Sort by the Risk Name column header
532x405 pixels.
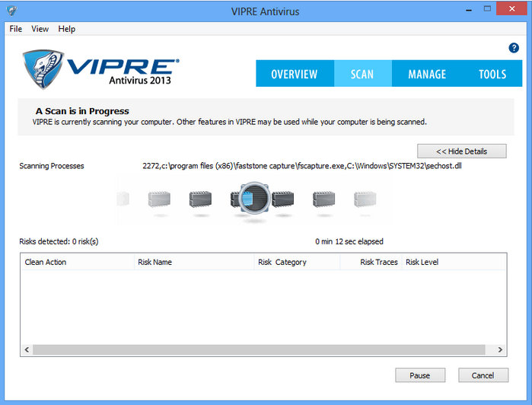pos(194,262)
